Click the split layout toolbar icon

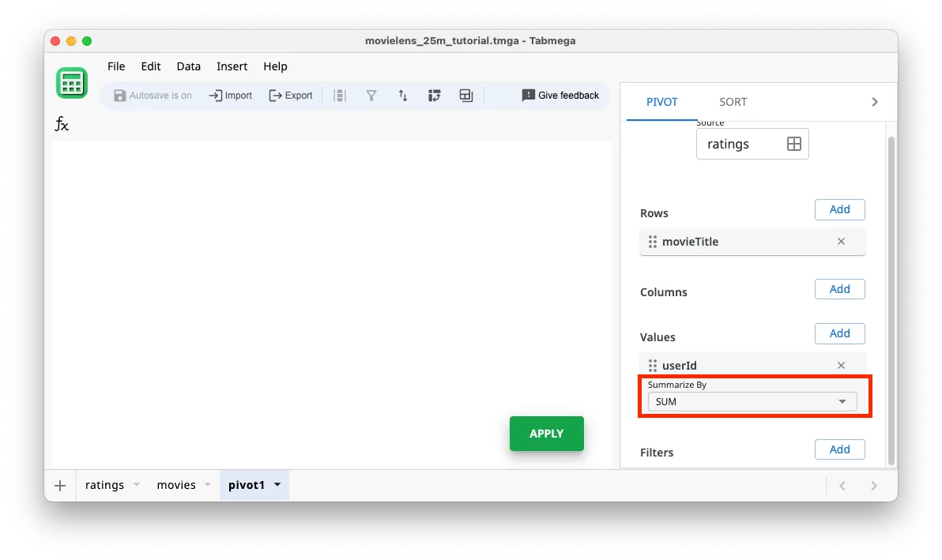coord(465,95)
